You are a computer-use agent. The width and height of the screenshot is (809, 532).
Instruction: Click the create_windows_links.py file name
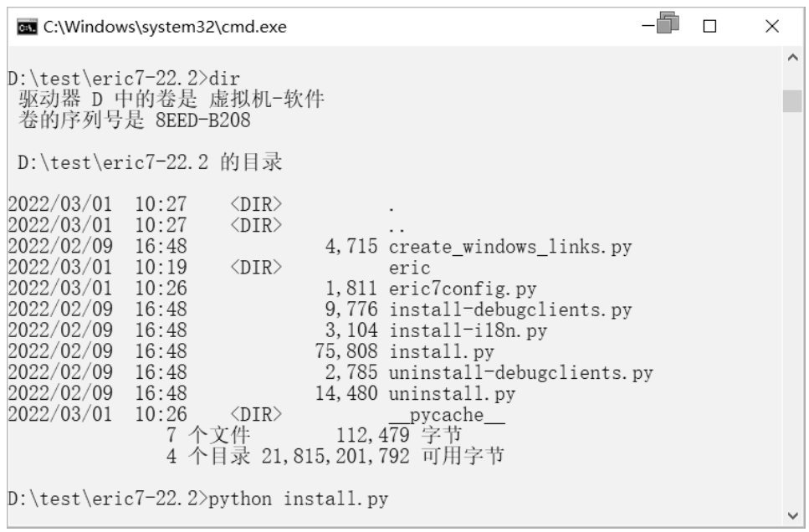tap(509, 248)
